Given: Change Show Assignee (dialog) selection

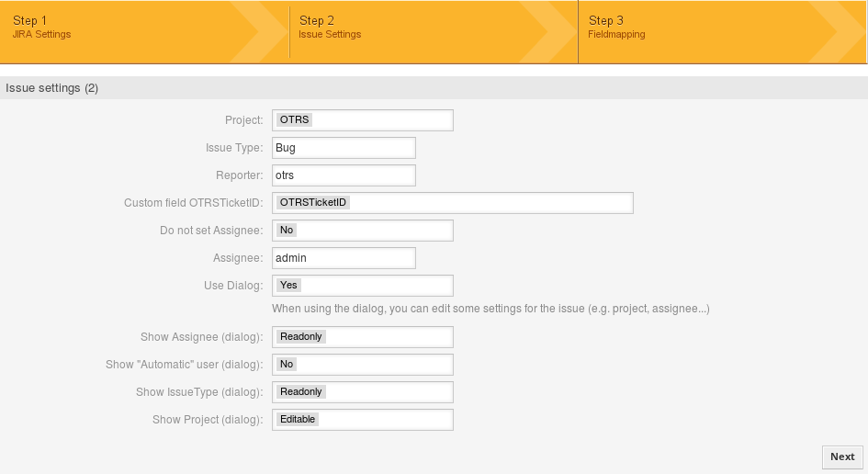Looking at the screenshot, I should [x=363, y=337].
